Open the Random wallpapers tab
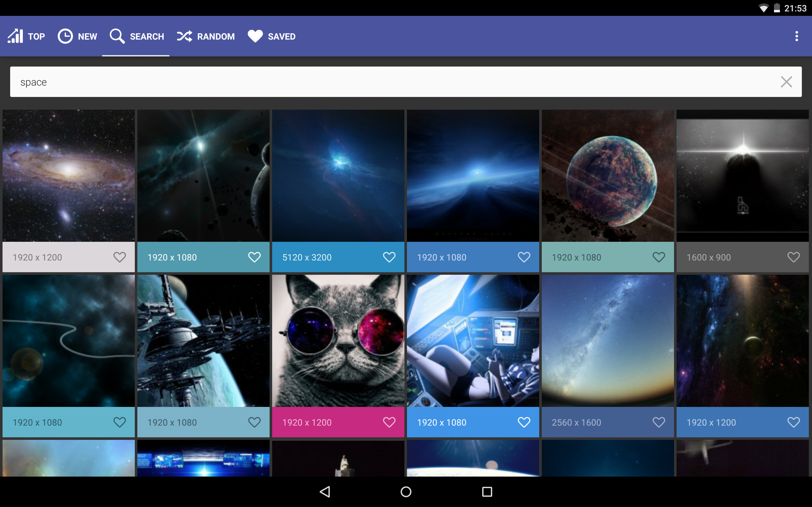Screen dimensions: 812x507 pos(206,36)
